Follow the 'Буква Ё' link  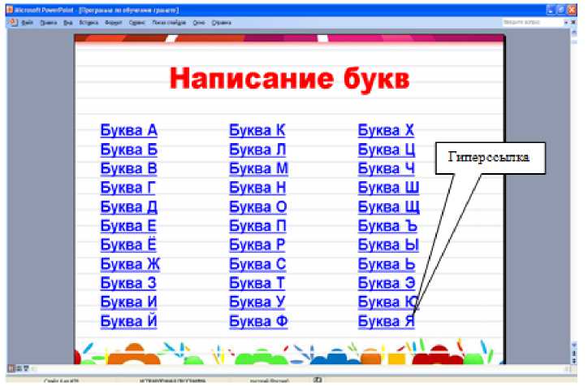128,245
